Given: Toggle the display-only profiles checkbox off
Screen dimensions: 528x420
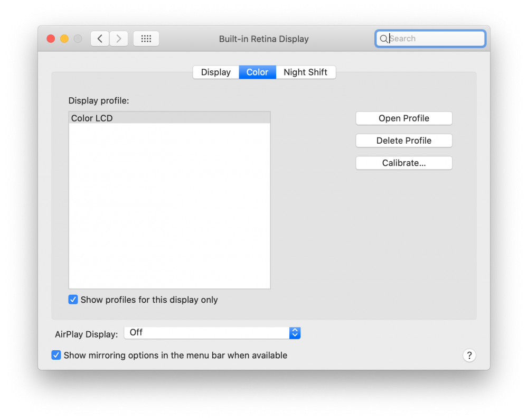Looking at the screenshot, I should [73, 299].
